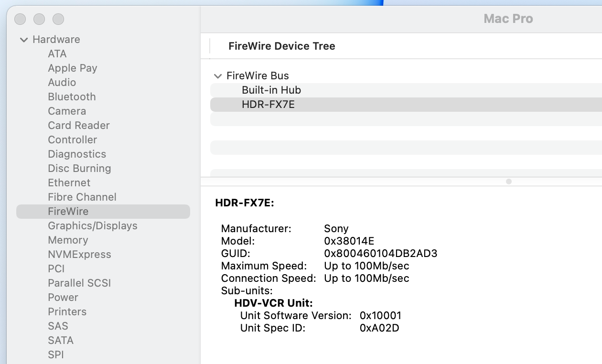Image resolution: width=602 pixels, height=364 pixels.
Task: Select Parallel SCSI in the sidebar
Action: click(79, 283)
